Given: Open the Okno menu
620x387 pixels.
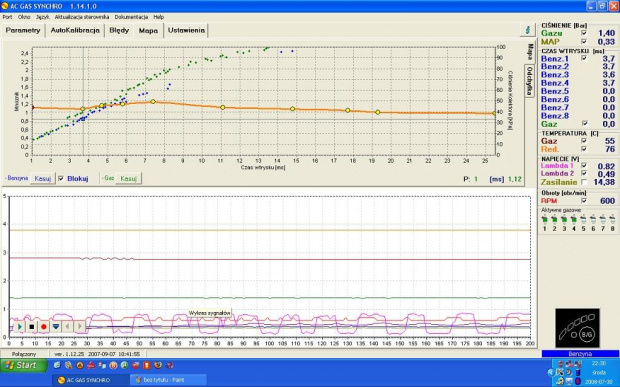Looking at the screenshot, I should 24,17.
